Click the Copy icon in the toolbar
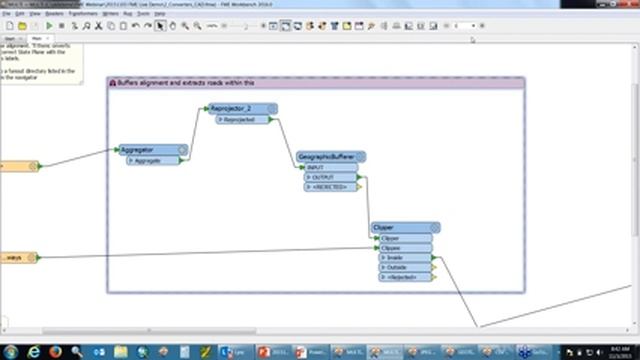The height and width of the screenshot is (360, 640). pos(111,26)
